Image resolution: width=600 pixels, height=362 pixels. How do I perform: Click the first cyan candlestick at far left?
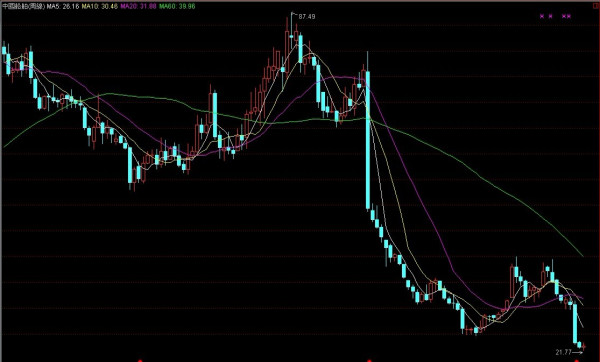(x=4, y=50)
